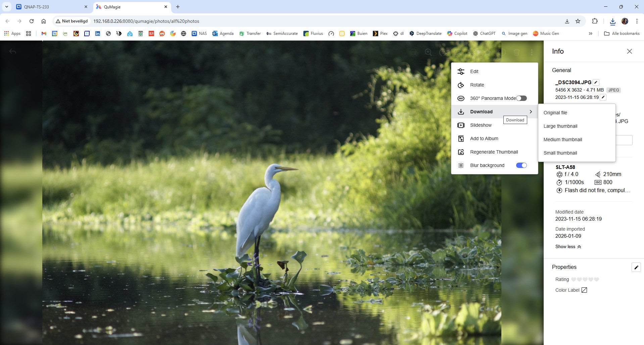The width and height of the screenshot is (644, 345).
Task: Open the Apps bookmark
Action: [x=12, y=34]
